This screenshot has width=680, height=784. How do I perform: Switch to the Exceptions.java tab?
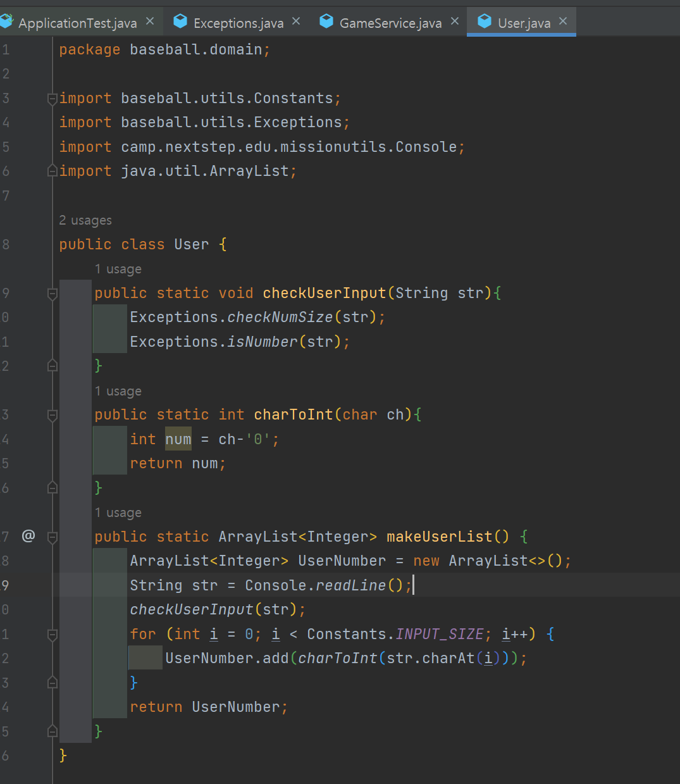click(238, 23)
